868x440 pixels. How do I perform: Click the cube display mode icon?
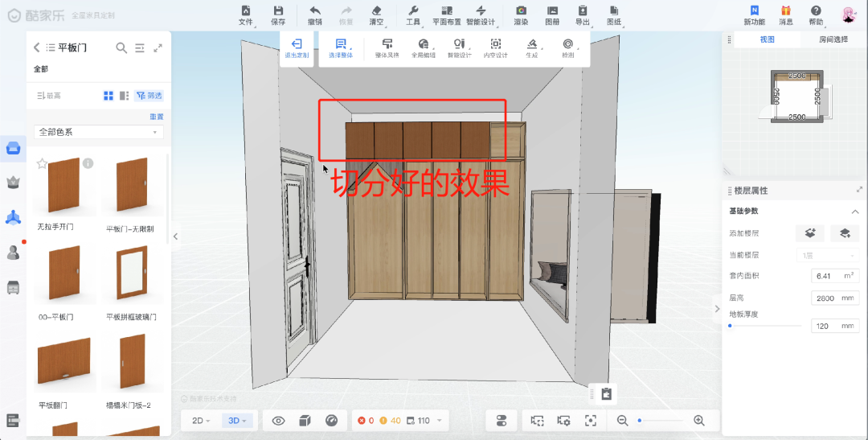coord(305,421)
